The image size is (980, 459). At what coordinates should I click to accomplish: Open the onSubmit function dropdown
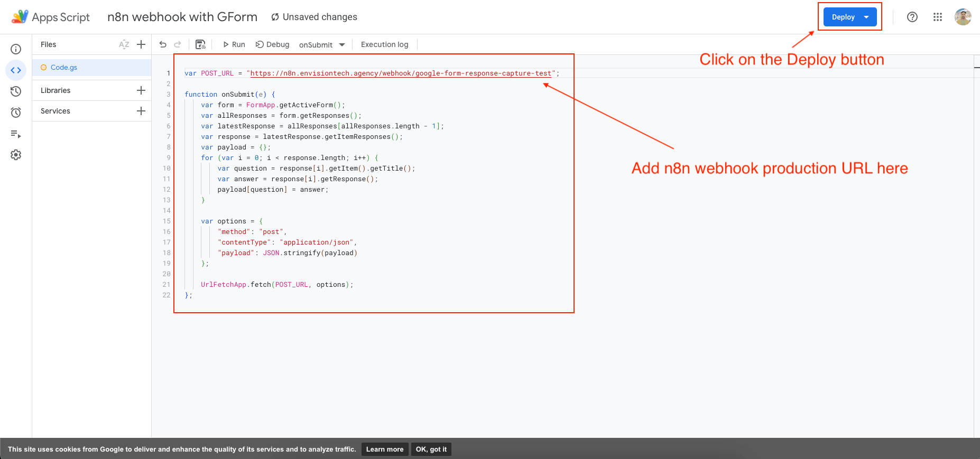tap(322, 44)
